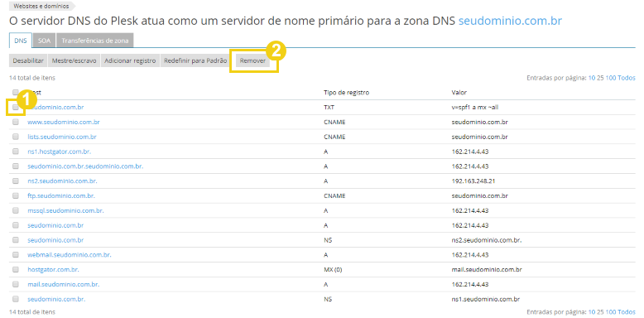Show 25 entries per page in top pager

click(600, 78)
